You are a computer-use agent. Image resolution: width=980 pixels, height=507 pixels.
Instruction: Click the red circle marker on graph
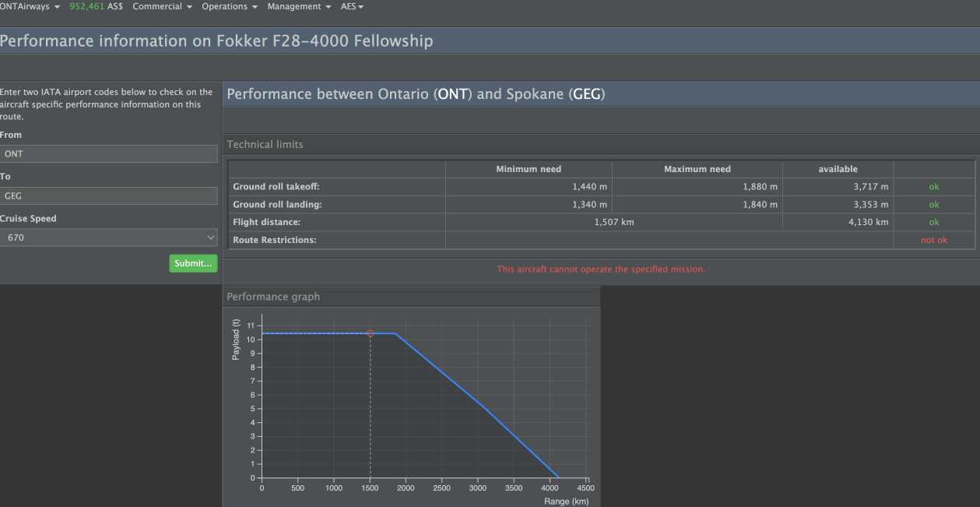pos(371,333)
